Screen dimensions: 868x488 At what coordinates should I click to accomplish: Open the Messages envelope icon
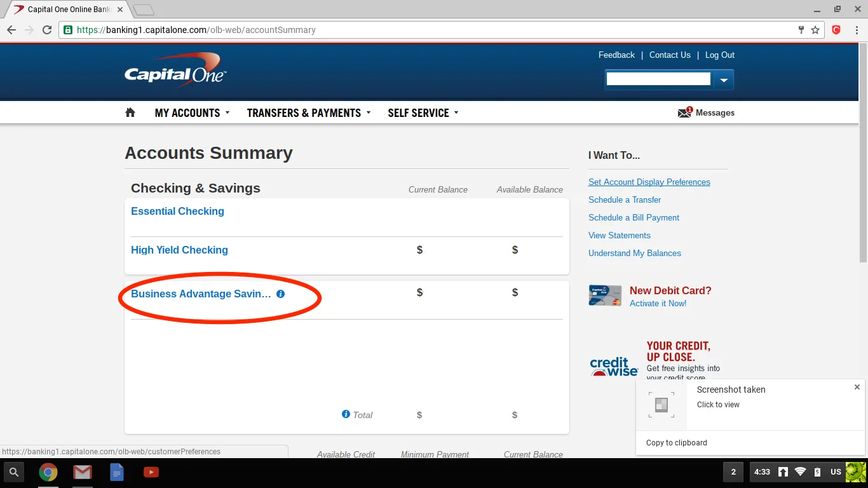[x=684, y=112]
